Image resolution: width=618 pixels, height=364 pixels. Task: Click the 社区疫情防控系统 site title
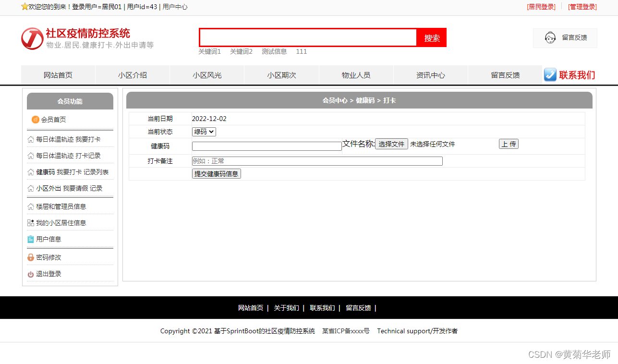(88, 34)
